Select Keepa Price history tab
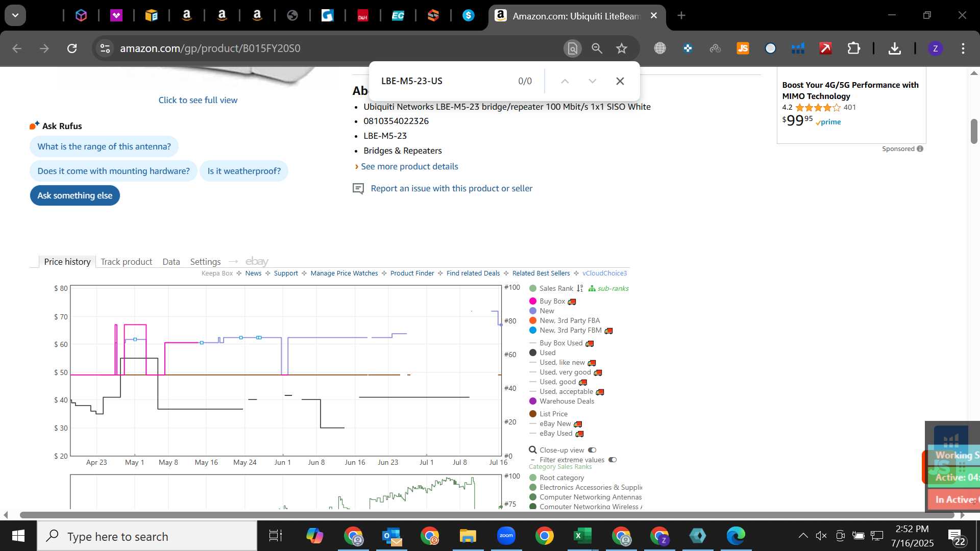This screenshot has height=551, width=980. point(67,262)
